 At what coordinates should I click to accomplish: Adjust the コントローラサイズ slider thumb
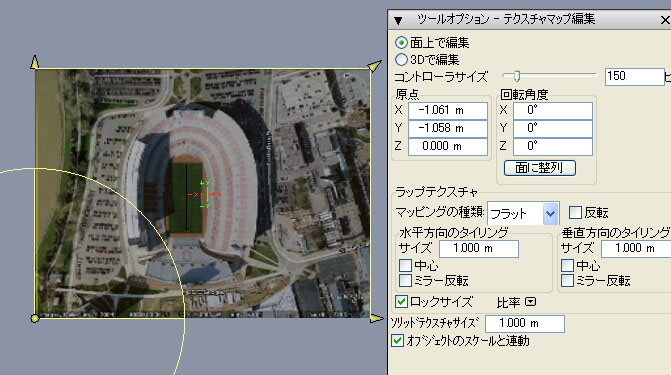click(x=517, y=76)
